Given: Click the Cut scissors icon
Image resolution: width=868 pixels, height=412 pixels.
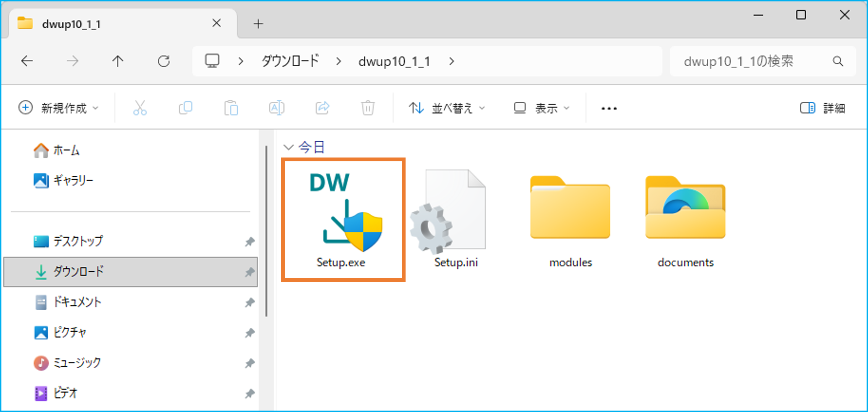Looking at the screenshot, I should click(x=140, y=108).
